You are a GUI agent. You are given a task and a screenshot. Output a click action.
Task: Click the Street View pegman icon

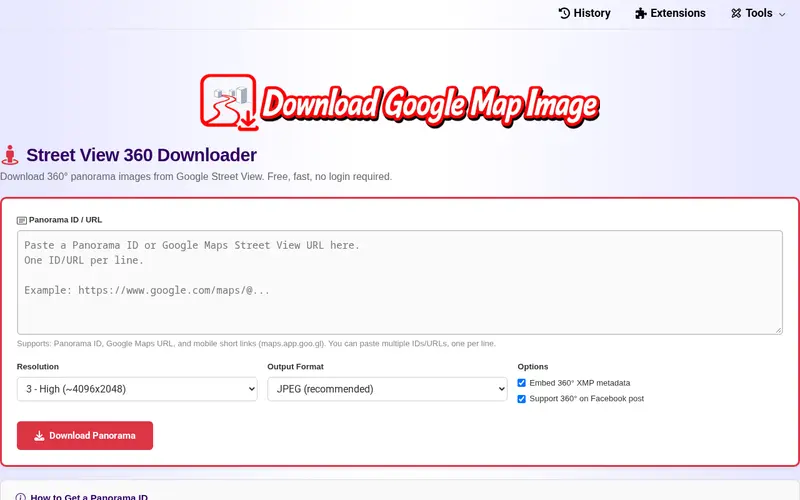[x=10, y=155]
